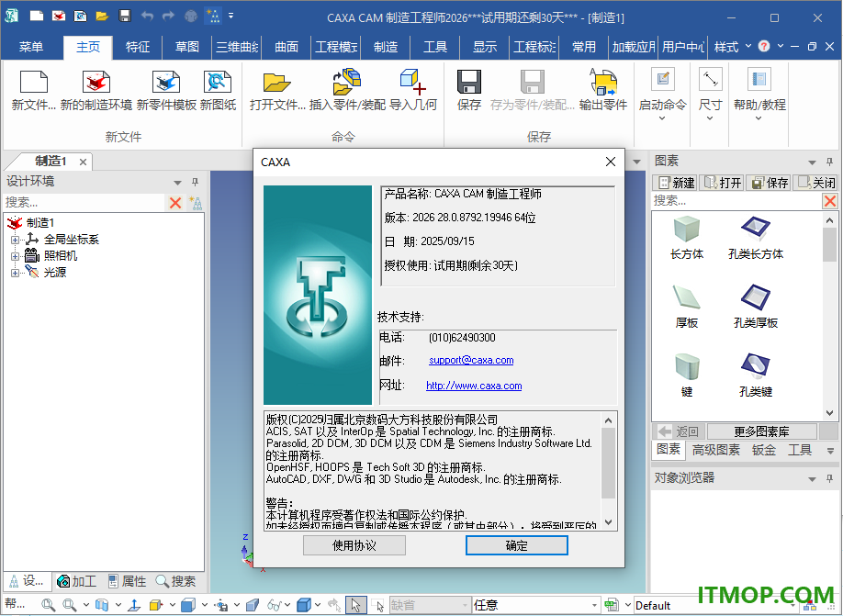Screen dimensions: 843x616
Task: Click the undo arrow in title bar
Action: pos(147,17)
